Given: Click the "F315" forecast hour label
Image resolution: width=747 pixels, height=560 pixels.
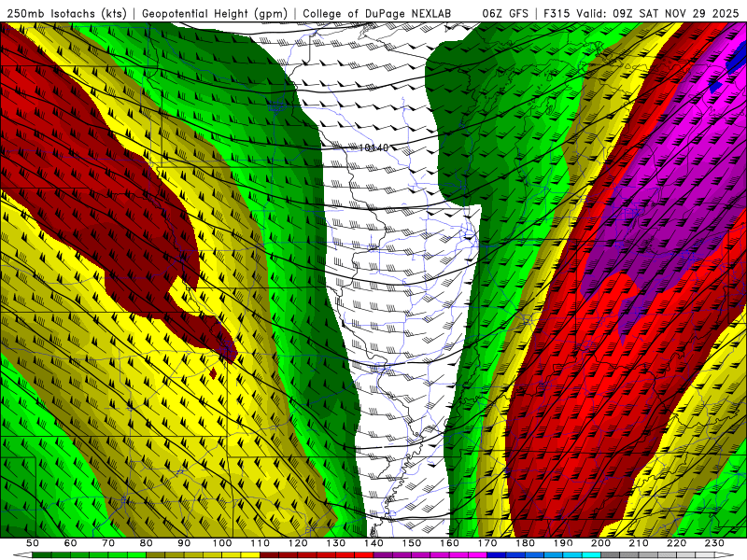Looking at the screenshot, I should coord(557,14).
